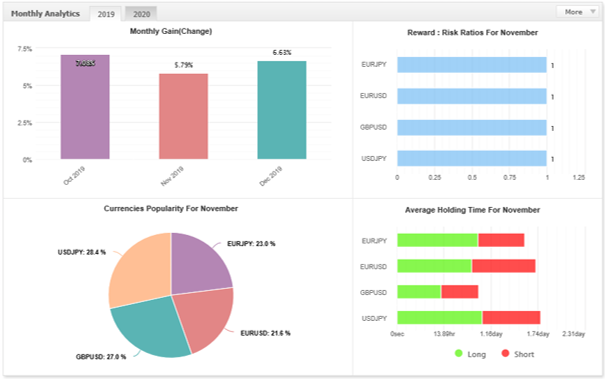This screenshot has width=605, height=379.
Task: Click the 'EURJPY: 23.0 %' pie label
Action: (x=251, y=244)
